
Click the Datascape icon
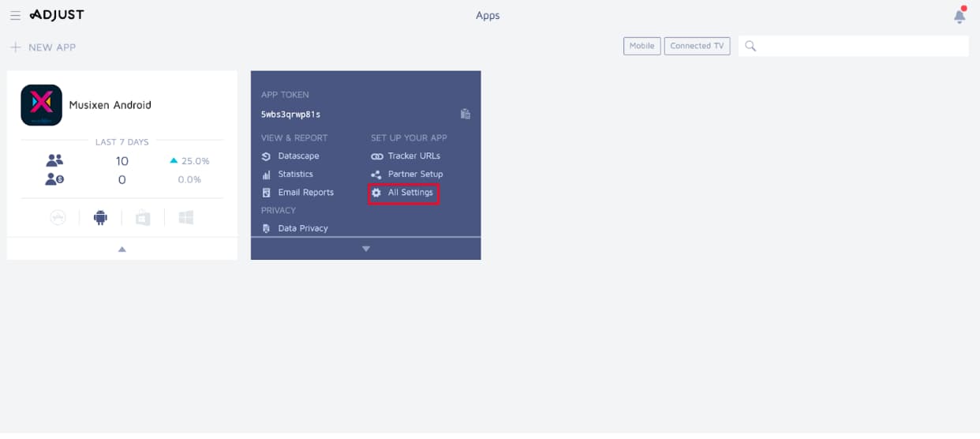coord(266,156)
